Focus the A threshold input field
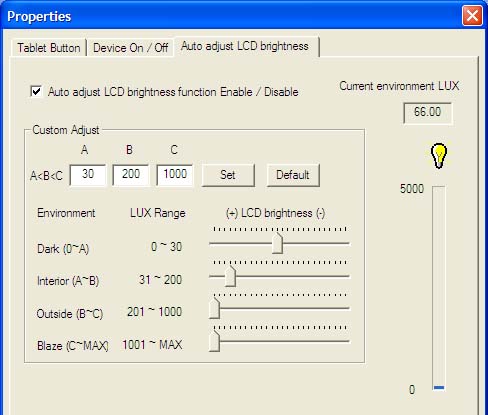The height and width of the screenshot is (415, 488). pyautogui.click(x=88, y=174)
